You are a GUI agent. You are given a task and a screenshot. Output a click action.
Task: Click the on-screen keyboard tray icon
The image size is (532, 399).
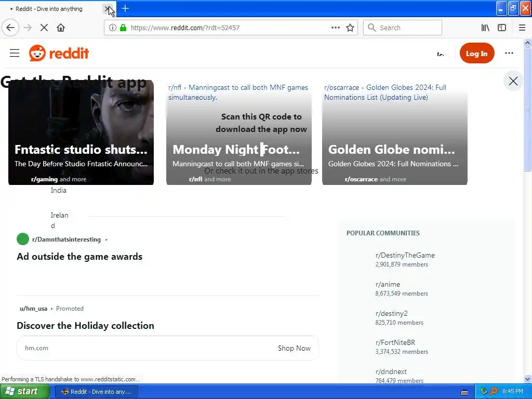(464, 392)
